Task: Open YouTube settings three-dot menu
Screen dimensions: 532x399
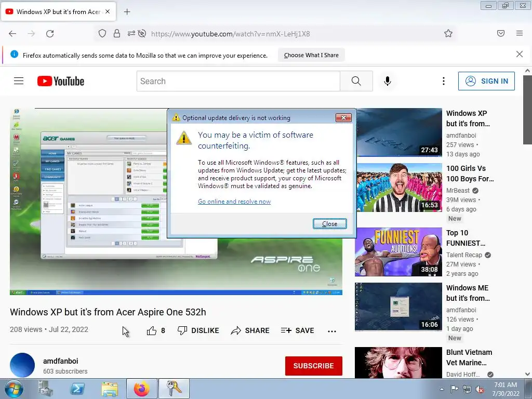Action: 444,81
